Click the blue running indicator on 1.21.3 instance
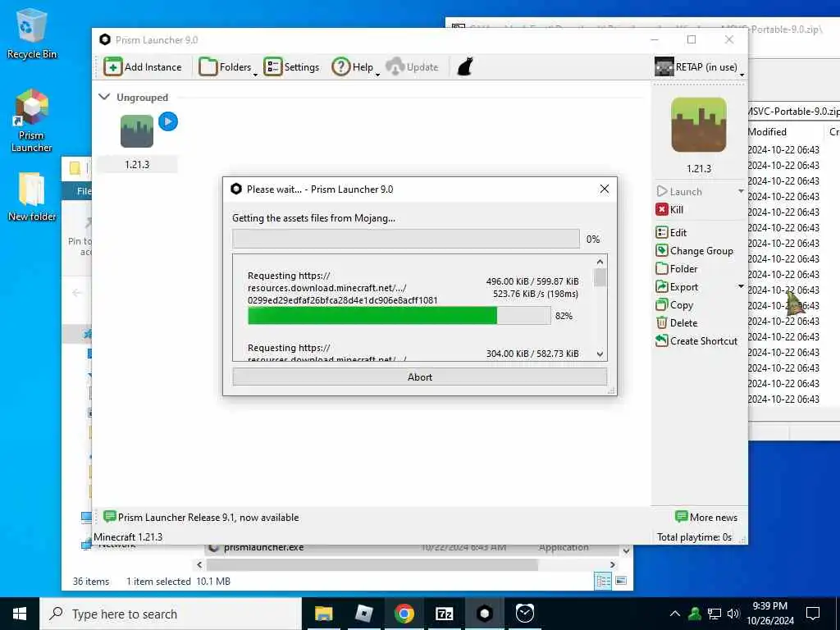The height and width of the screenshot is (630, 840). click(168, 121)
